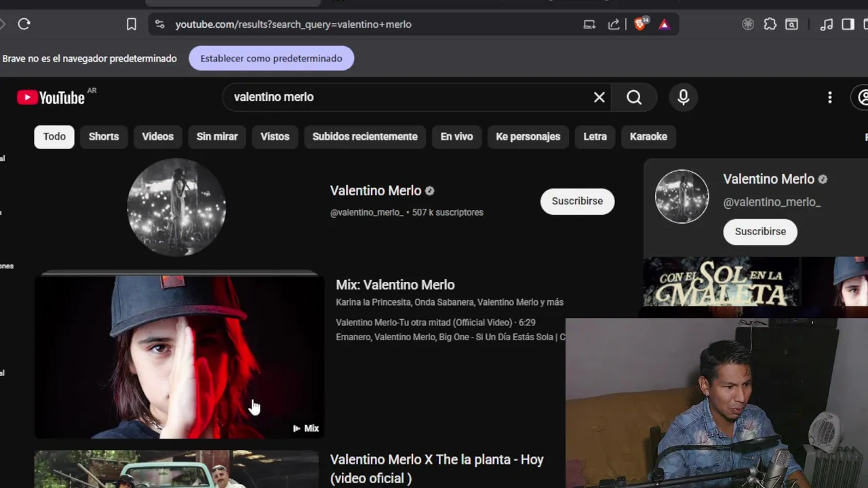The height and width of the screenshot is (488, 868).
Task: Select the Sin mirar filter chip
Action: 217,137
